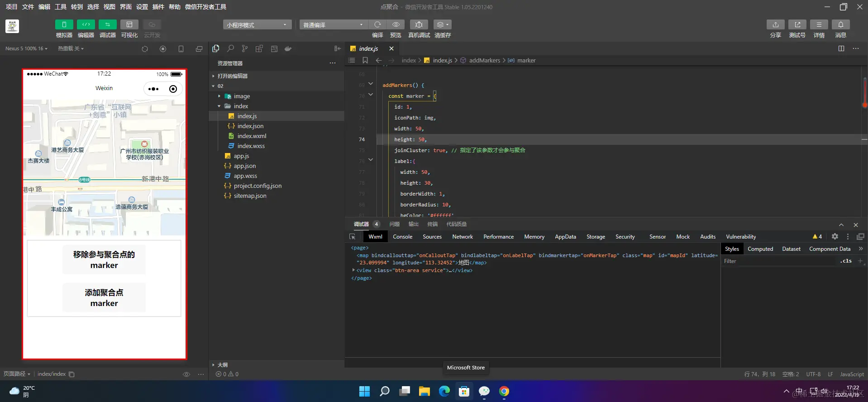Fold the addMarkers function at line 69
This screenshot has height=402, width=868.
(371, 83)
